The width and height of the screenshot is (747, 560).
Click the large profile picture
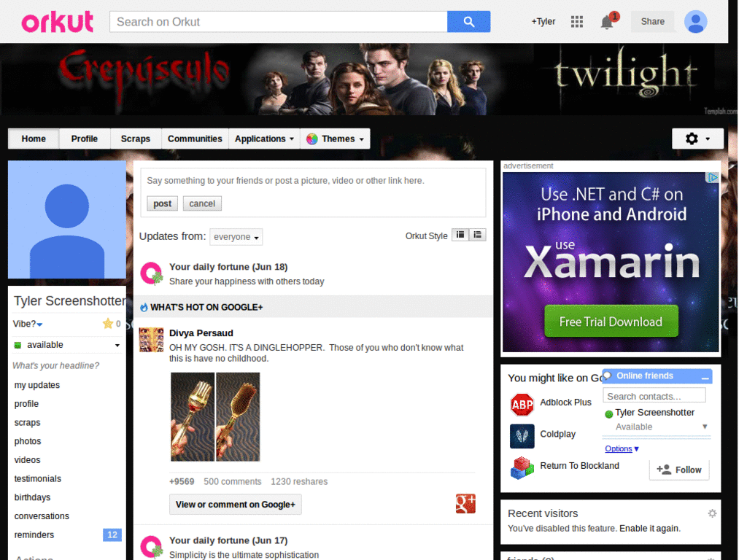pyautogui.click(x=67, y=219)
